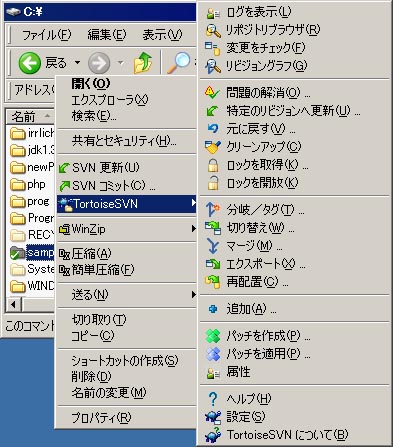
Task: Open the 戻る button history dropdown arrow
Action: pos(77,62)
